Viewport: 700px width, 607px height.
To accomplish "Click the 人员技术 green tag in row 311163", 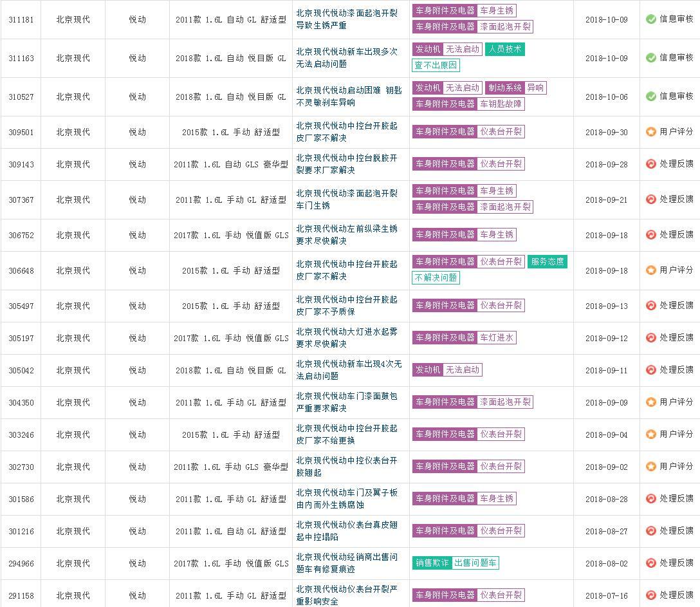I will (x=505, y=49).
